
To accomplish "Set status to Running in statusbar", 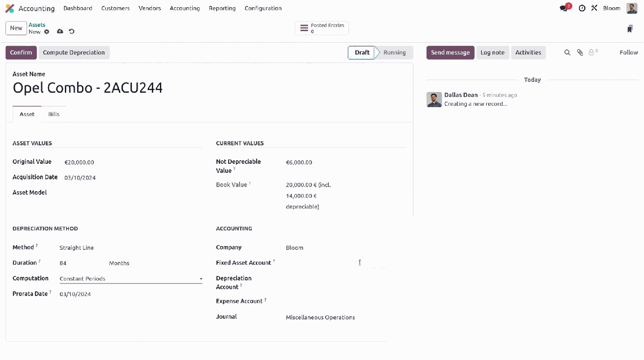I will coord(394,53).
